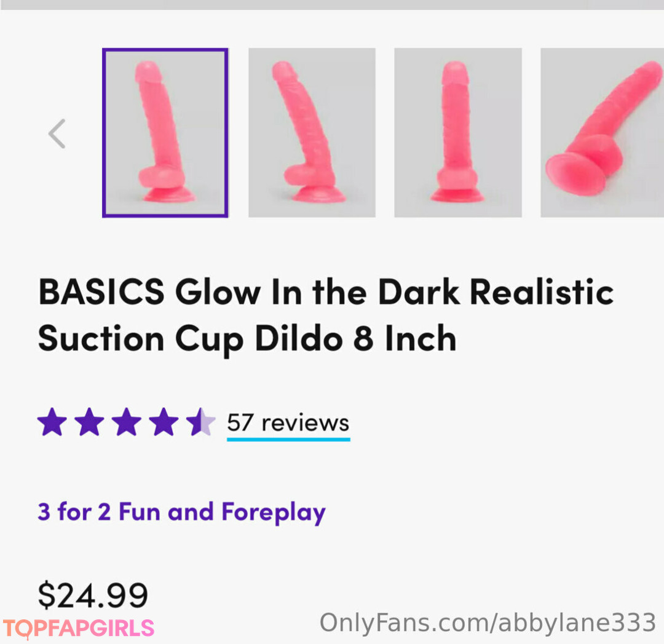This screenshot has width=664, height=644.
Task: Select the first purple-outlined product thumbnail
Action: (x=165, y=133)
